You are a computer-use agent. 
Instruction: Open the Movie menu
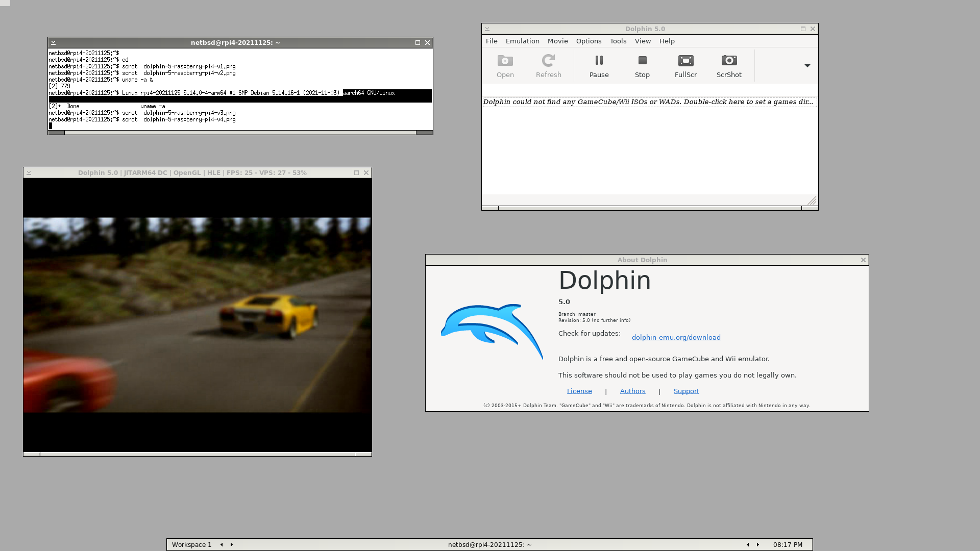[x=557, y=41]
